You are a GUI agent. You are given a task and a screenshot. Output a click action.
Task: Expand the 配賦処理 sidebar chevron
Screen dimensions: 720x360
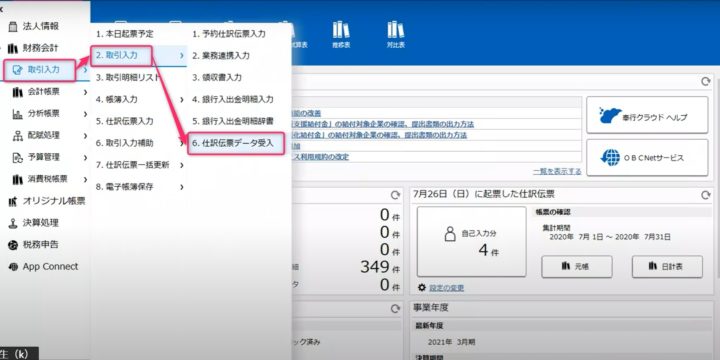point(85,135)
